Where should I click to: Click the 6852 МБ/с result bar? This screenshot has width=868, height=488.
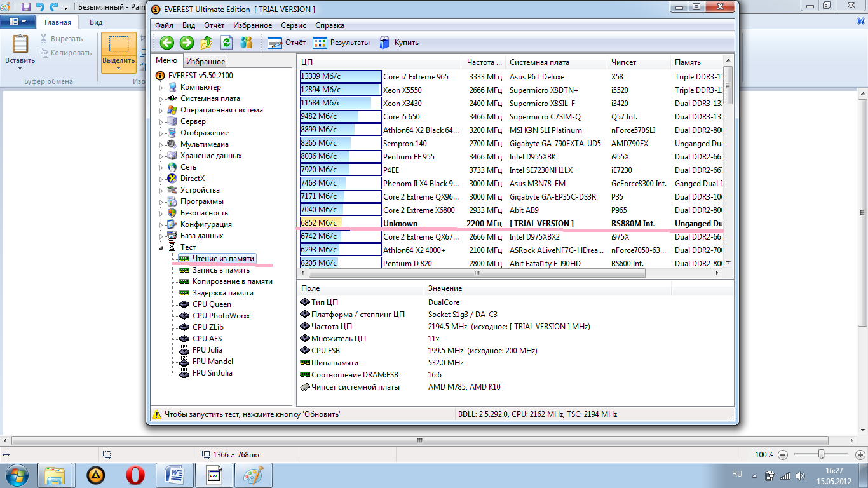[x=341, y=223]
